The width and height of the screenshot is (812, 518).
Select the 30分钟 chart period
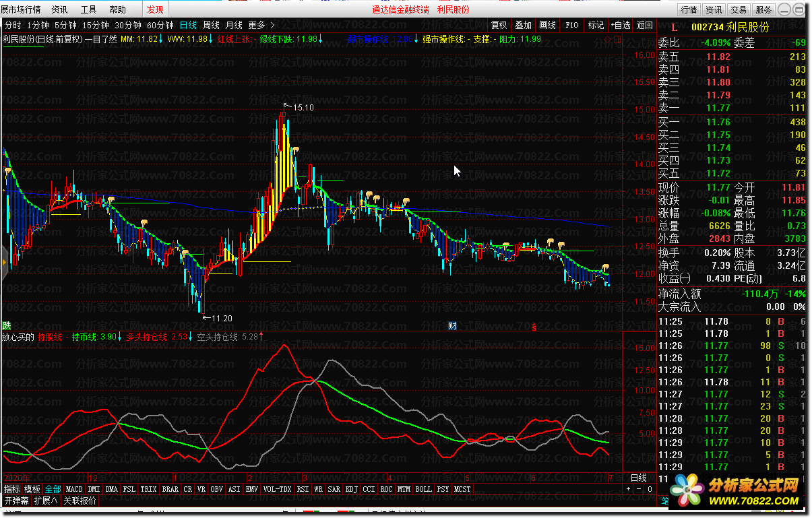[x=128, y=25]
